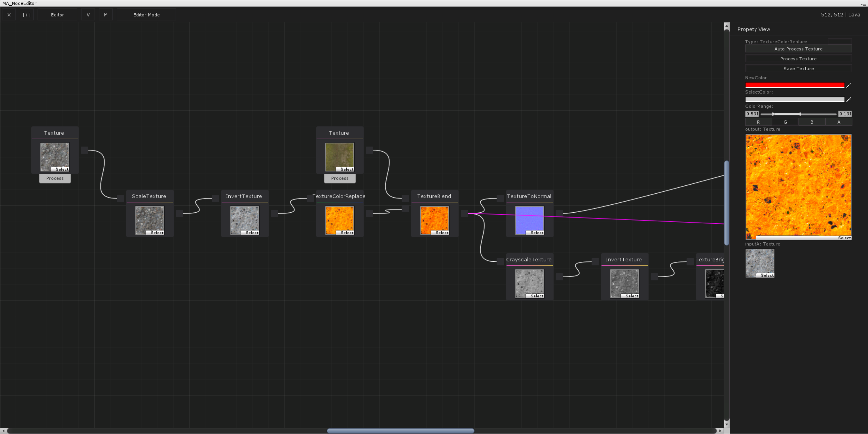The height and width of the screenshot is (434, 868).
Task: Toggle the G channel button
Action: pos(785,122)
